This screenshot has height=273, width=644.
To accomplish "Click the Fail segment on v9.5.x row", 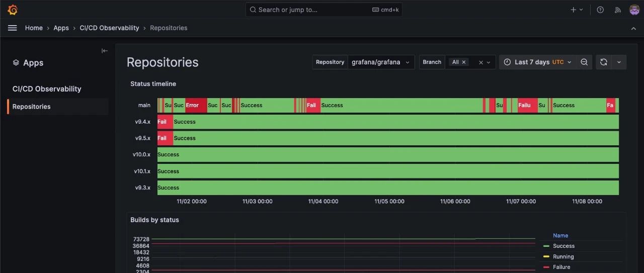I will (x=165, y=138).
